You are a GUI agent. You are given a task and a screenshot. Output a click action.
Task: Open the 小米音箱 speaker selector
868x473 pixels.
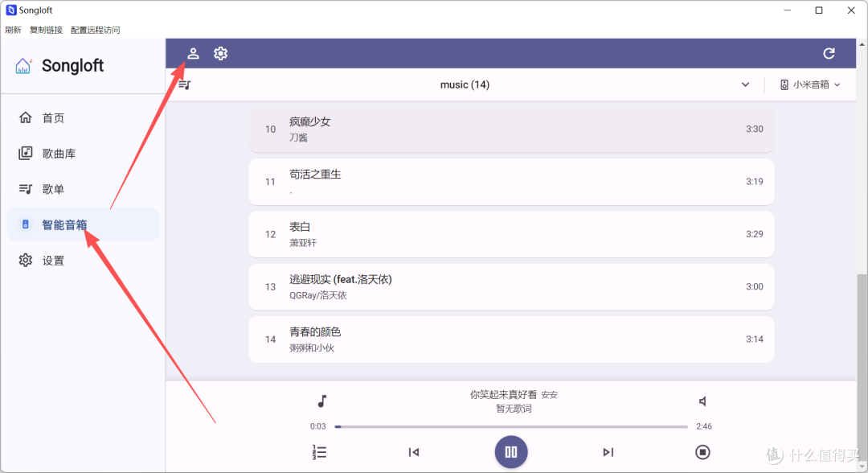(x=810, y=84)
